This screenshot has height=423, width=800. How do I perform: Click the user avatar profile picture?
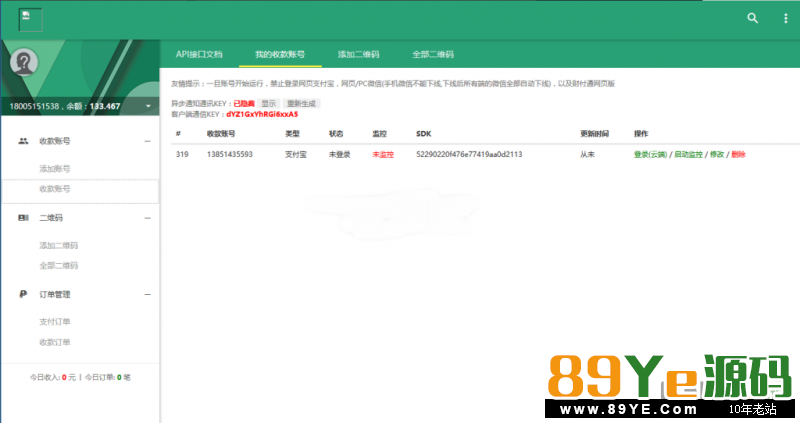[x=24, y=62]
